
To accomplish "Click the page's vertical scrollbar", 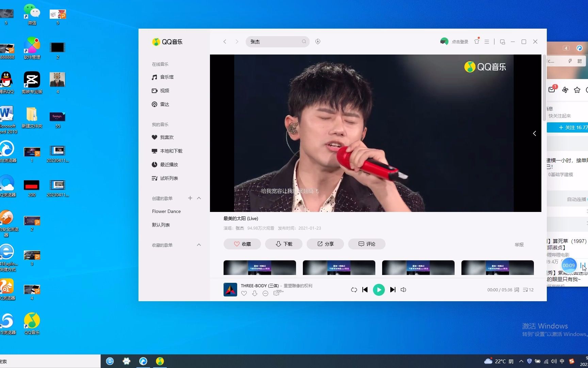I will click(544, 88).
